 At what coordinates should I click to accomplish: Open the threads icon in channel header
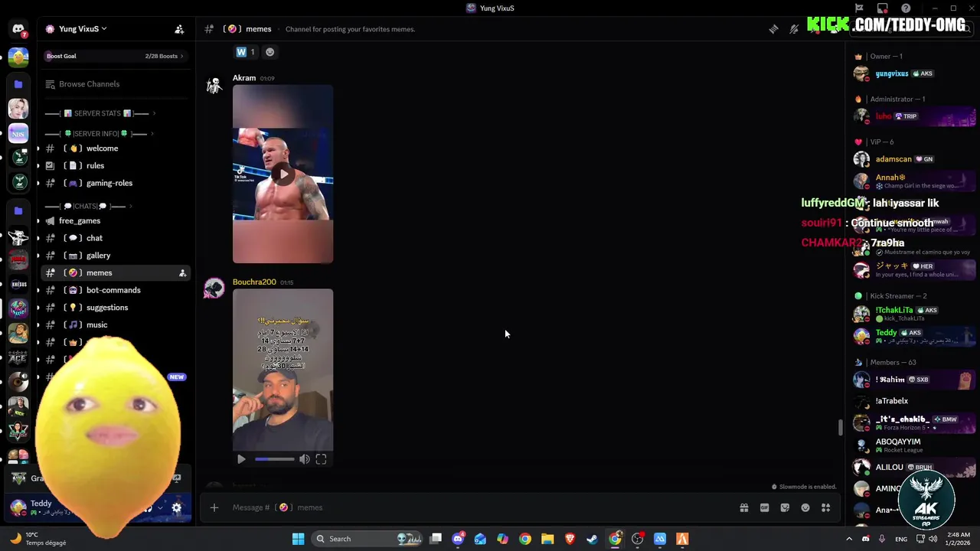(773, 29)
